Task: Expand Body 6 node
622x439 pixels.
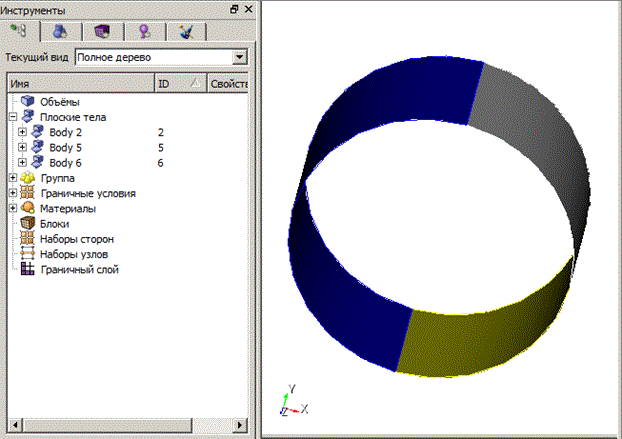Action: click(x=23, y=163)
